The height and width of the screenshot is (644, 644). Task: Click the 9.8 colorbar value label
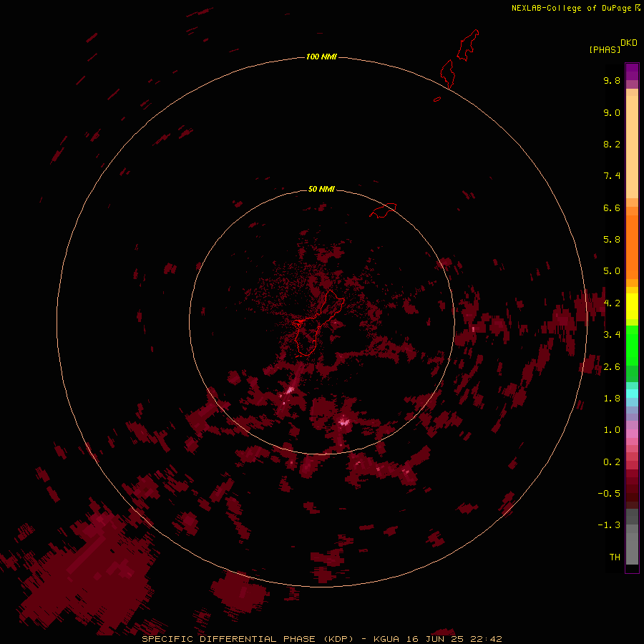point(612,80)
